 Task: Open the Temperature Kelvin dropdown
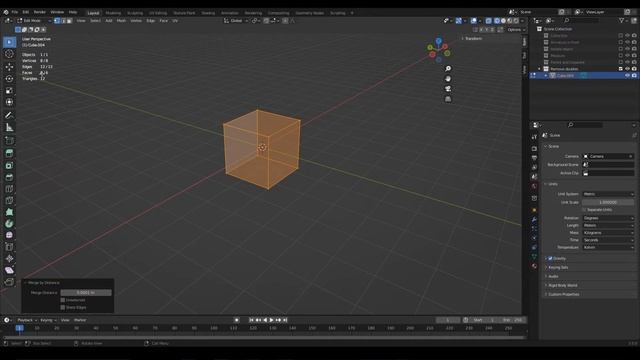click(608, 247)
